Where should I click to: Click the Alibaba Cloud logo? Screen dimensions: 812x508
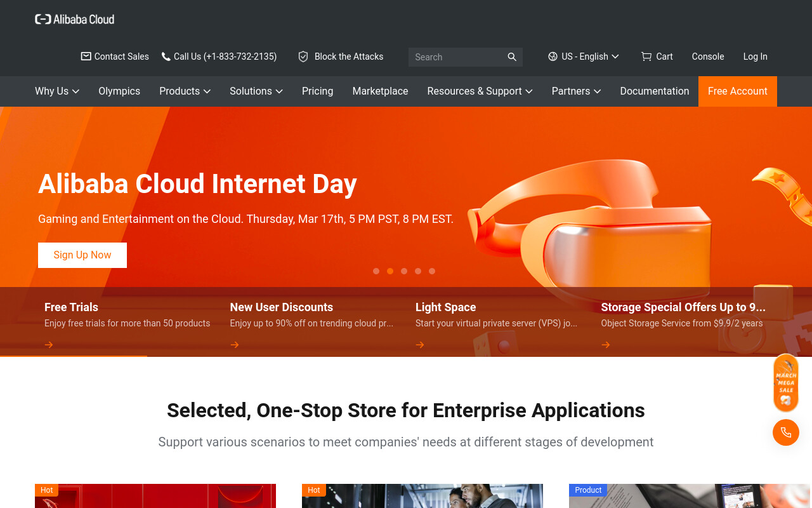(x=75, y=19)
